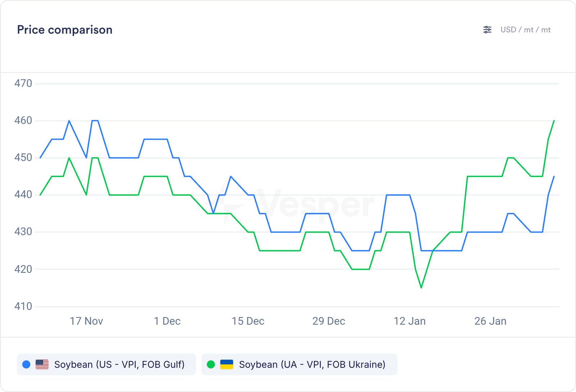Click the green line's lowest point near 415
576x392 pixels.
[421, 288]
